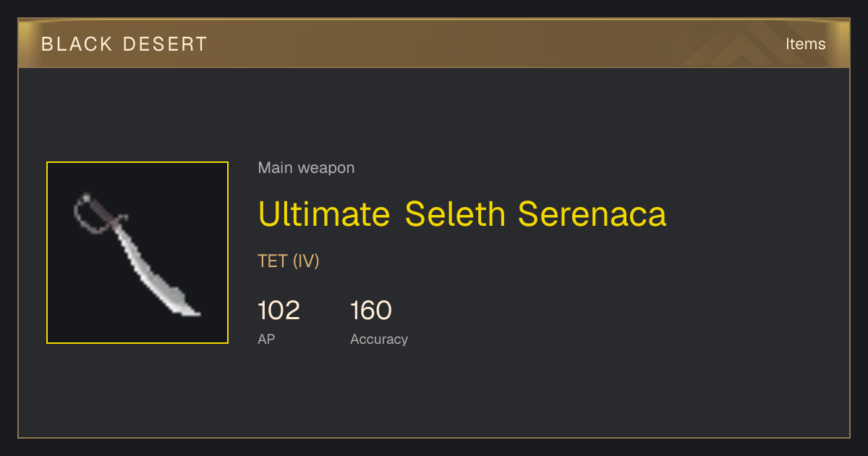Click the dark card background below stats
868x456 pixels.
[434, 394]
